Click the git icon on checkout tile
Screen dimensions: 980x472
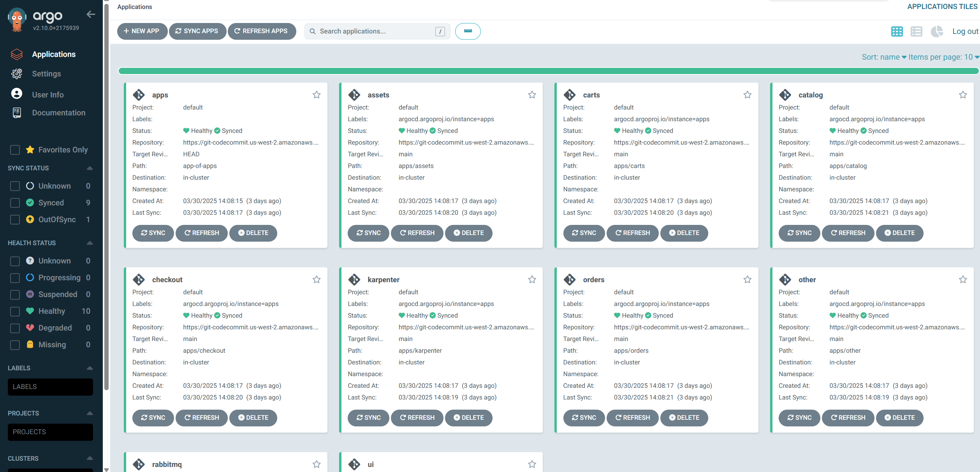tap(139, 279)
